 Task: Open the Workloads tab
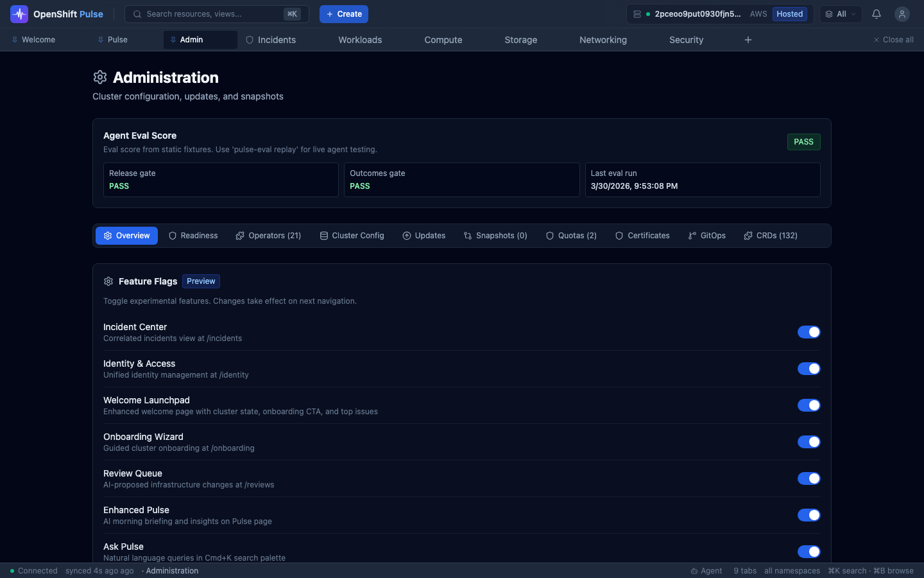360,40
